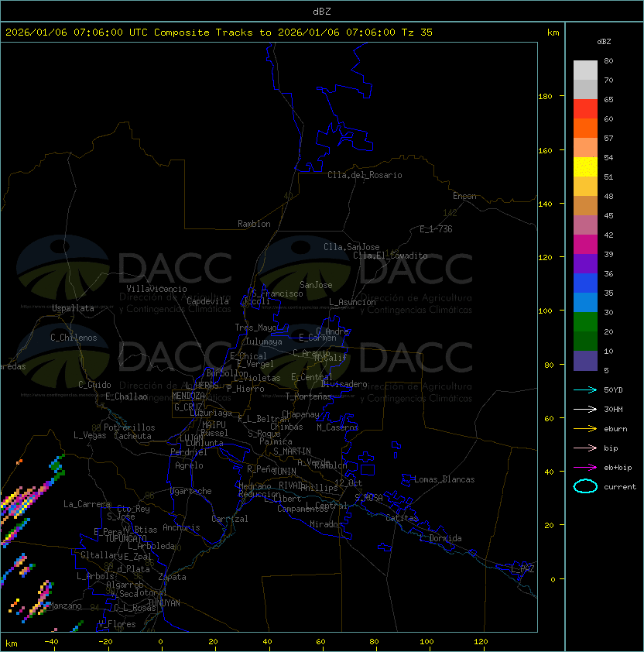Click the 'Villavicencio' map label
The image size is (644, 652).
156,289
